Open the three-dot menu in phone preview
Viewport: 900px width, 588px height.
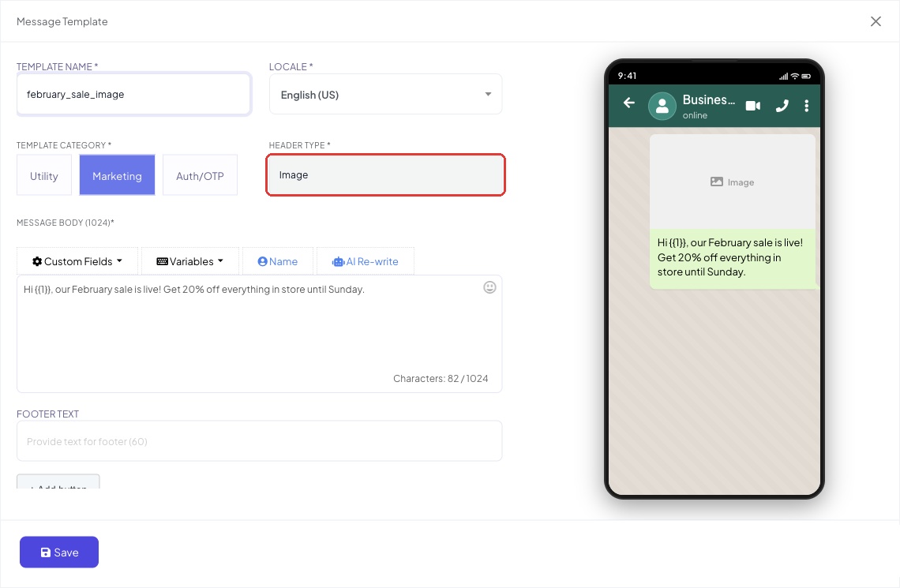(806, 106)
